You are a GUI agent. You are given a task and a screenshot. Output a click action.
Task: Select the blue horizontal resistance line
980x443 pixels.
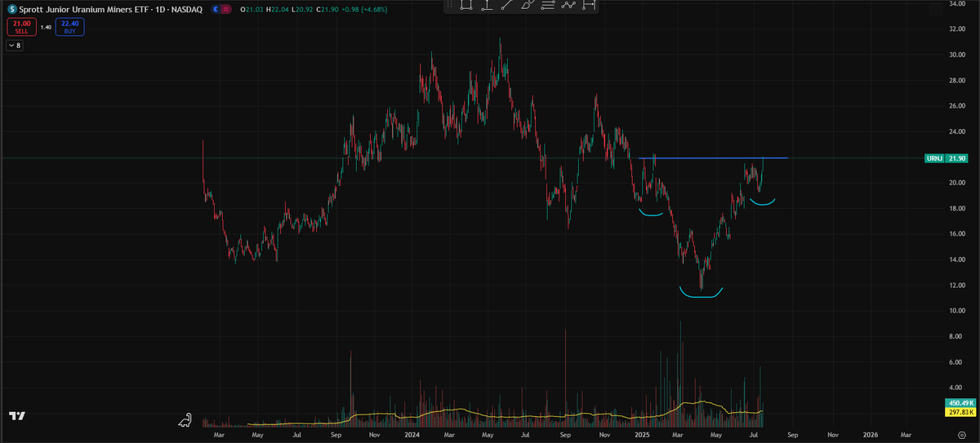713,157
